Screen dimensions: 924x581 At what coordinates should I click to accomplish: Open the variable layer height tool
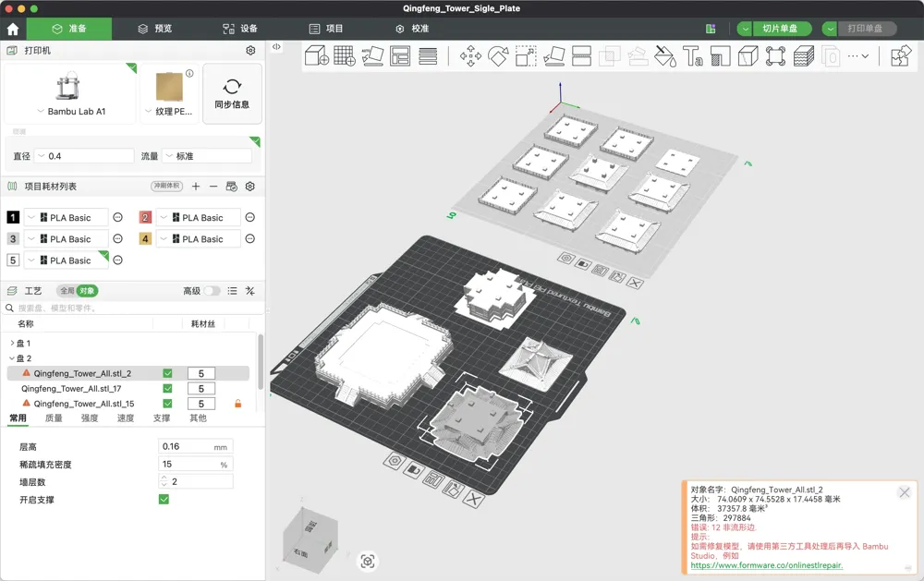(428, 56)
